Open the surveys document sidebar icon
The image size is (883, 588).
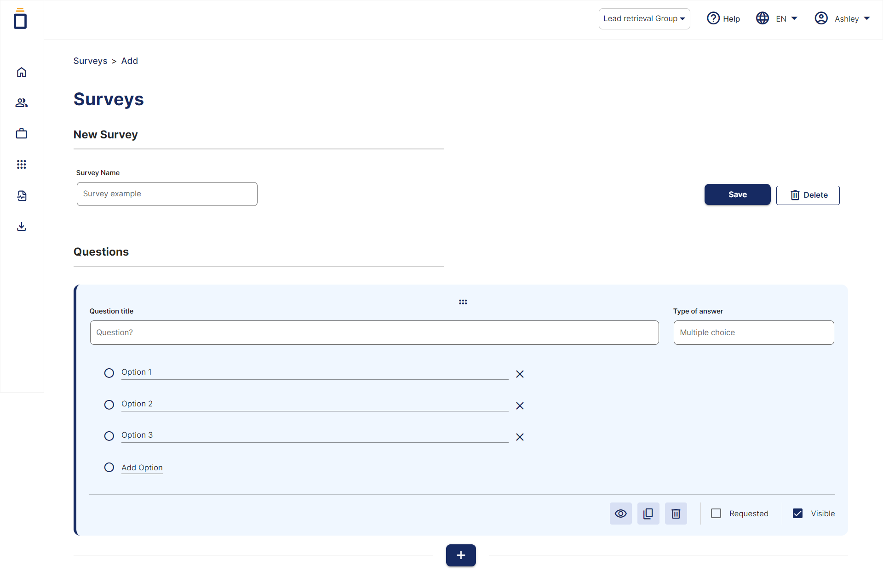(22, 196)
